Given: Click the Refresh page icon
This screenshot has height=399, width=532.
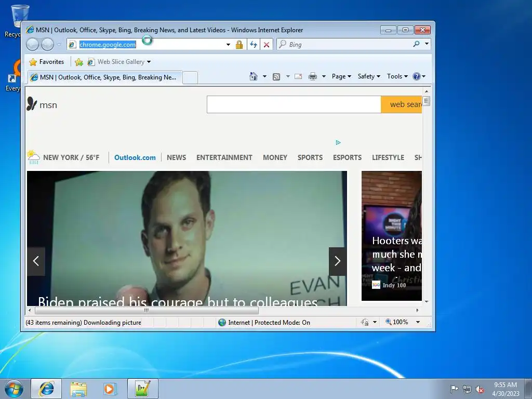Looking at the screenshot, I should point(254,45).
